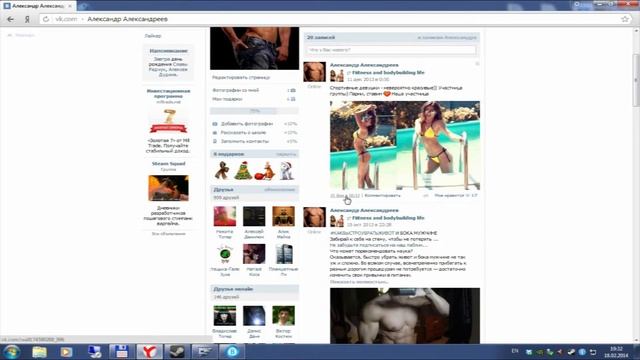Click the profile completion progress bar
Screen dimensions: 640x360
(x=254, y=111)
